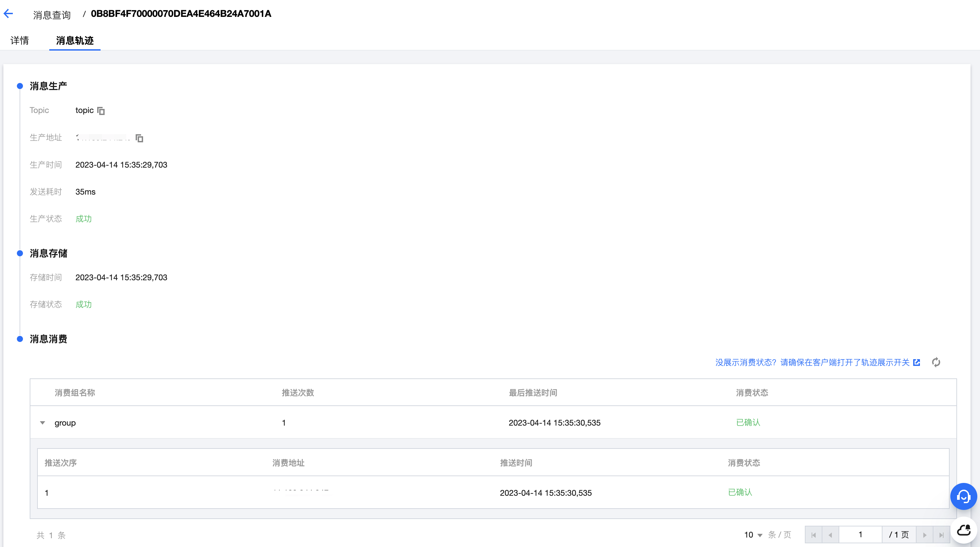Click the storage time 15:35:29,703 value
The image size is (980, 547).
(121, 278)
